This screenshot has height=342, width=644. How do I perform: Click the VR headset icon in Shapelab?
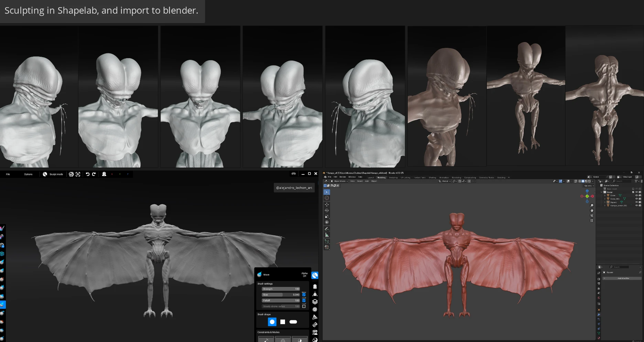[293, 174]
